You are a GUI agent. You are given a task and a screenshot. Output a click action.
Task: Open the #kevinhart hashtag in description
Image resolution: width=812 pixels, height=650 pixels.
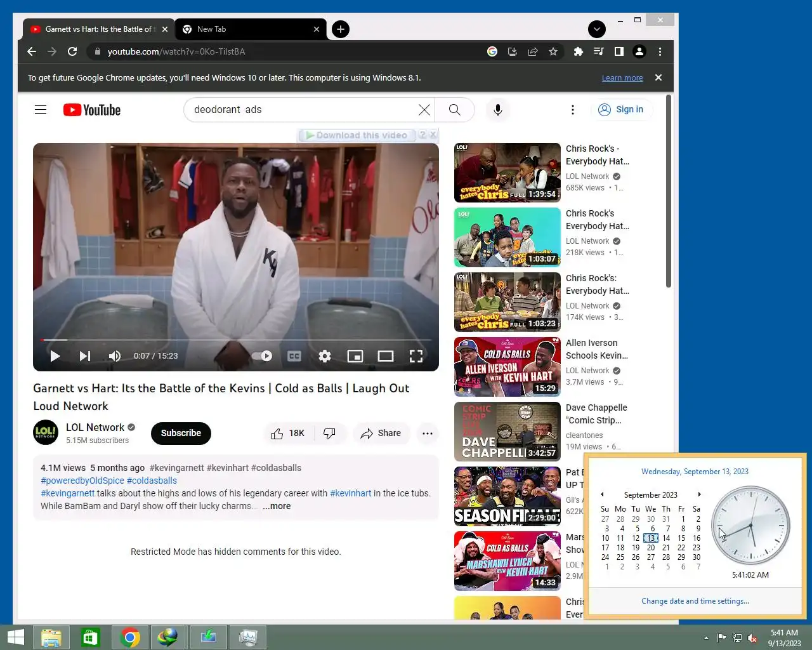(x=351, y=493)
